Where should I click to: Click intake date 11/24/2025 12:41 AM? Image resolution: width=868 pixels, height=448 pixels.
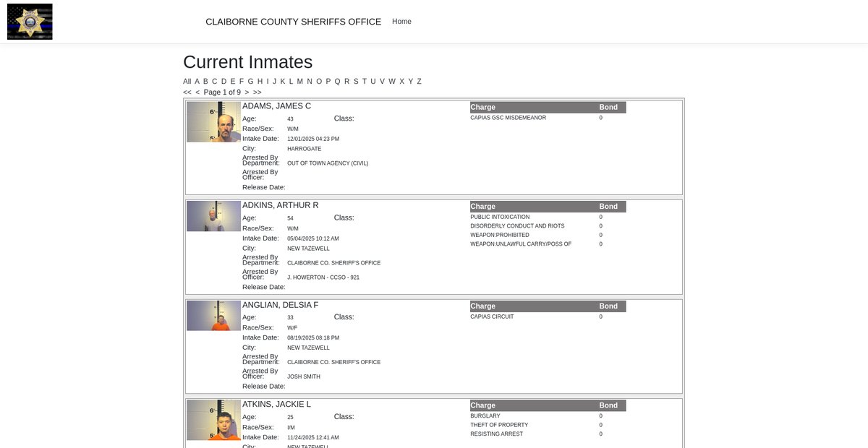[x=313, y=437]
